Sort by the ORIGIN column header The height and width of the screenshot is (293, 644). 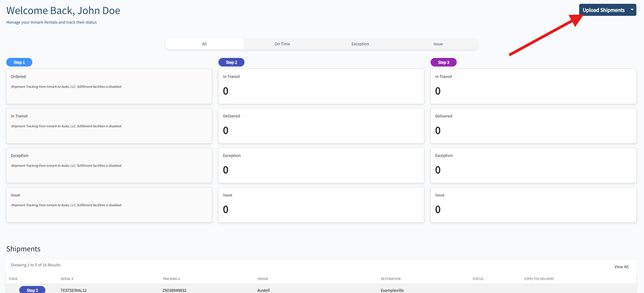[x=263, y=279]
